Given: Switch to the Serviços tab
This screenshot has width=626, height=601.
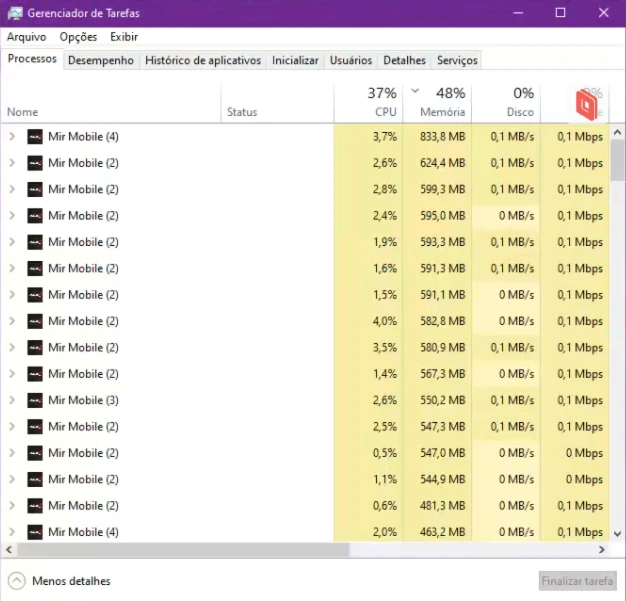Looking at the screenshot, I should click(457, 60).
